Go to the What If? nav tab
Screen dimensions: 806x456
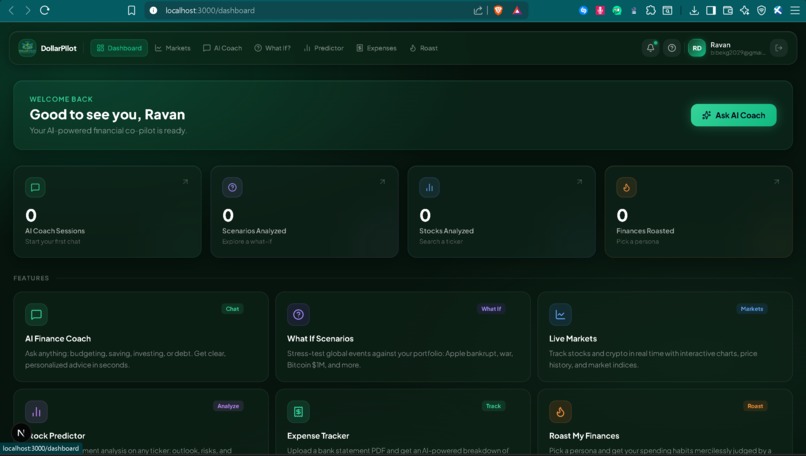tap(272, 48)
